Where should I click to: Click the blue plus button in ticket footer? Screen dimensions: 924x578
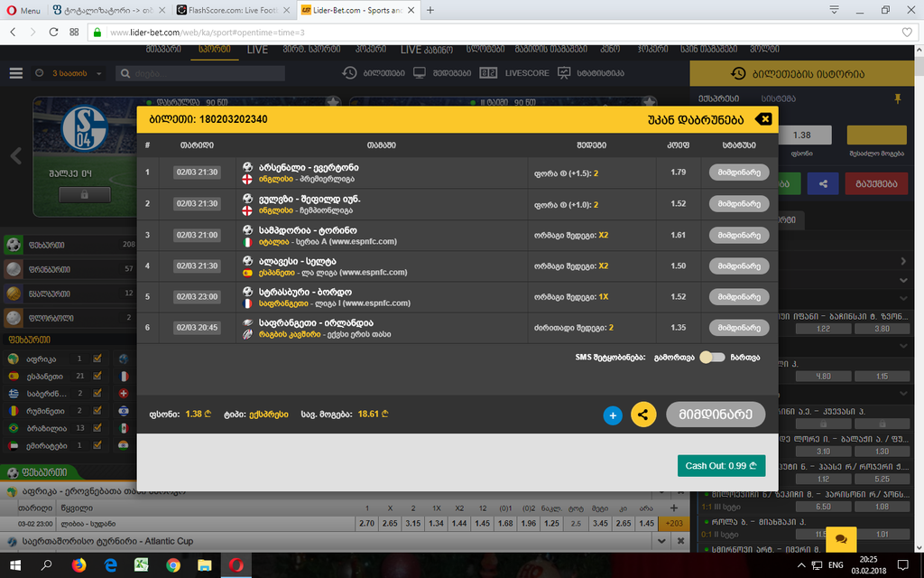click(x=613, y=415)
